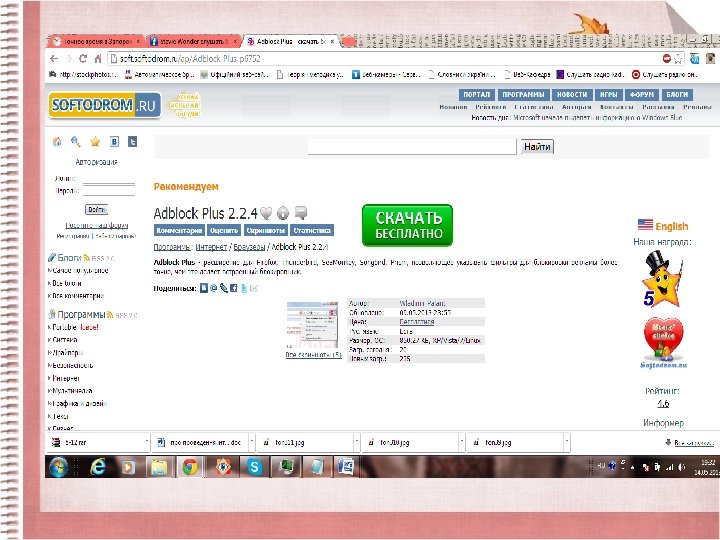Click the browser Back arrow
Image resolution: width=720 pixels, height=540 pixels.
pyautogui.click(x=54, y=59)
